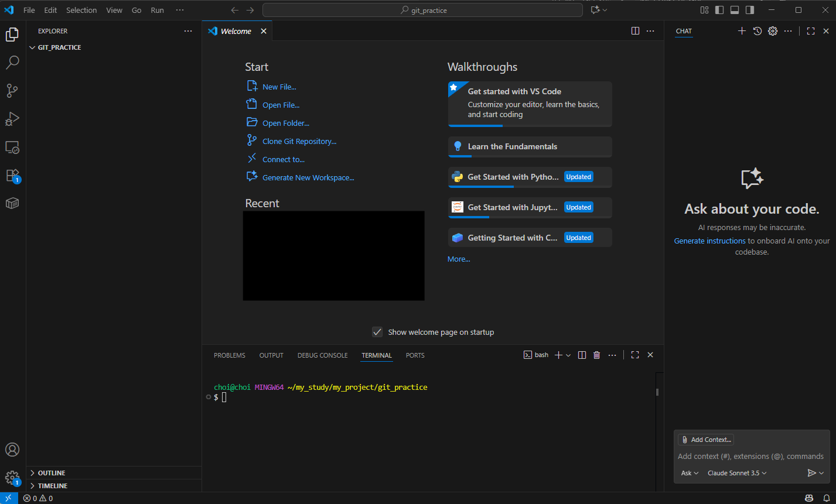The image size is (836, 504).
Task: Open the terminal panel ellipsis menu
Action: coord(612,355)
